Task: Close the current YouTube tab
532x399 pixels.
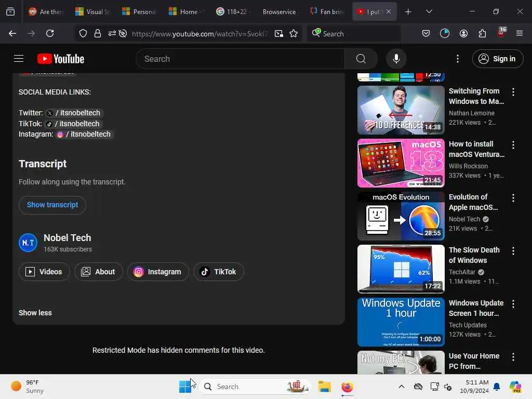Action: (389, 11)
